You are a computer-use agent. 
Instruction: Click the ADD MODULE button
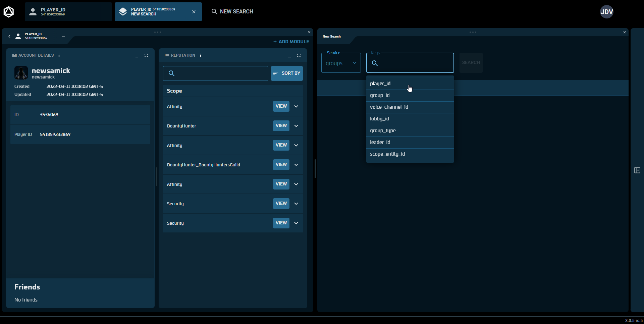(291, 42)
